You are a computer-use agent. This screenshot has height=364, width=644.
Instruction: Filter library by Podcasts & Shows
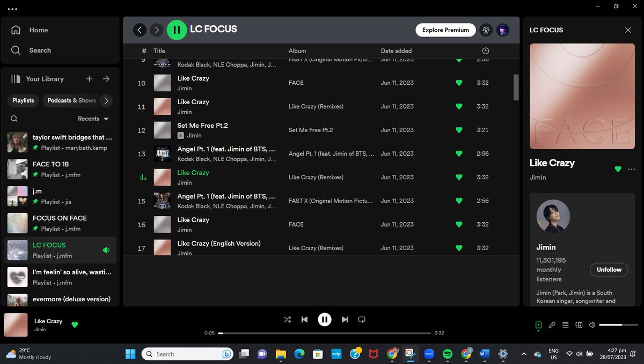click(71, 100)
